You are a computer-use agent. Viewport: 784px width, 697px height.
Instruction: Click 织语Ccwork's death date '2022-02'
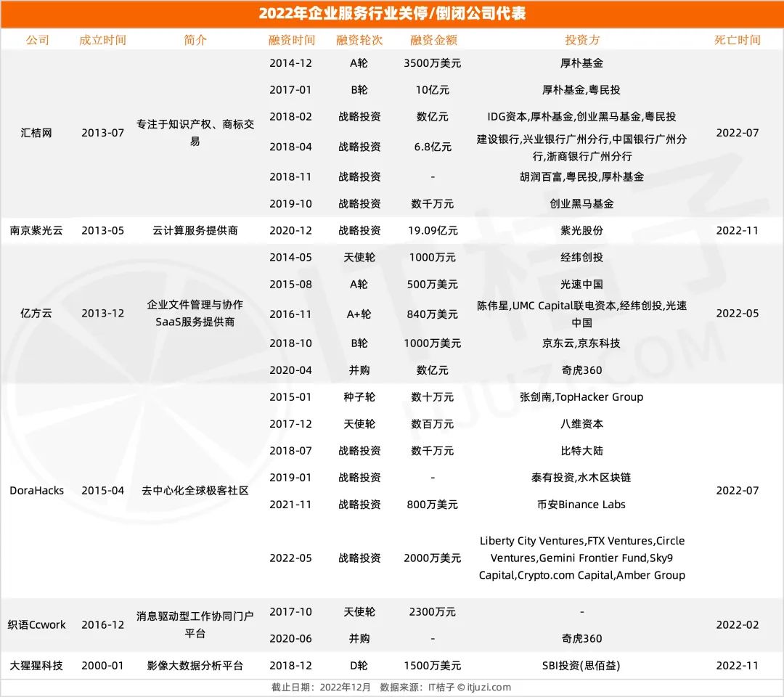point(738,625)
